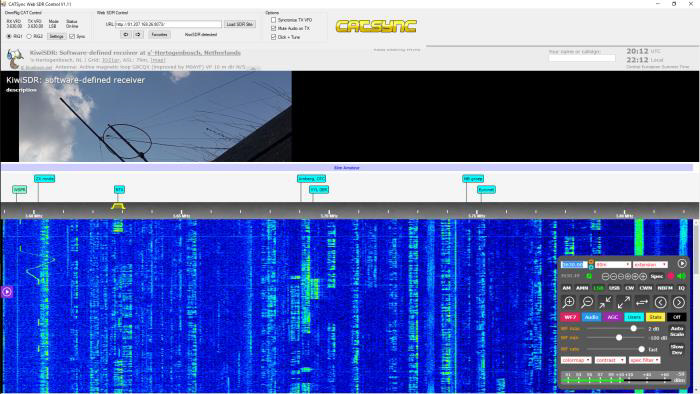The height and width of the screenshot is (394, 700).
Task: Toggle the Click + Tune checkbox
Action: tap(273, 37)
